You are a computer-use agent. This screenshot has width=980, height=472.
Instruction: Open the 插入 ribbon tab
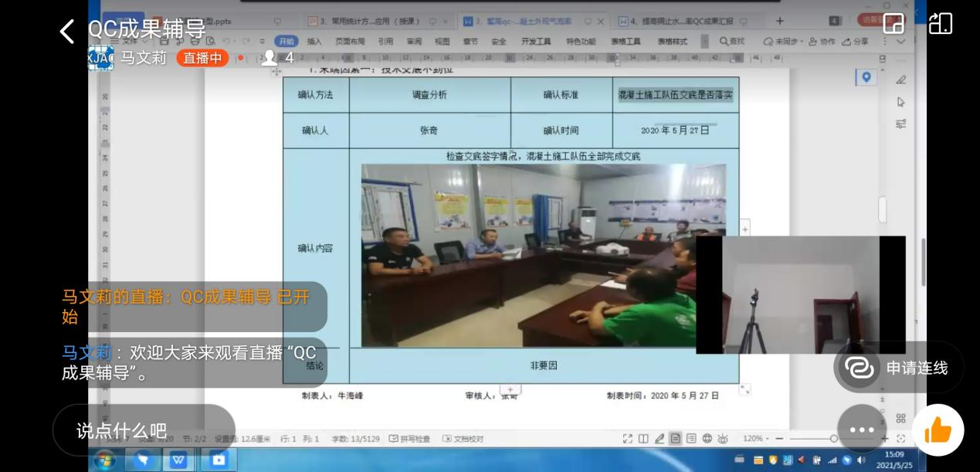pos(314,41)
